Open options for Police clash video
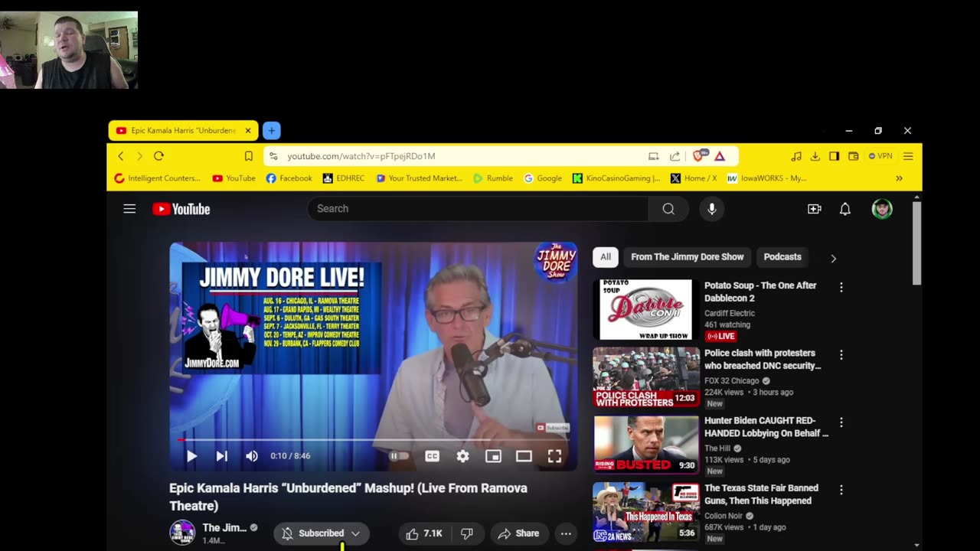The width and height of the screenshot is (980, 551). 841,355
